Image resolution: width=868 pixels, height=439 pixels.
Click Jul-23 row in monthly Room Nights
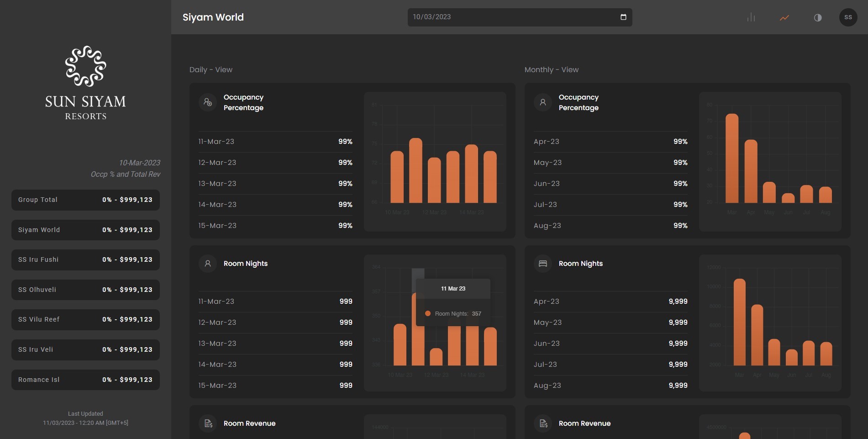(x=610, y=365)
